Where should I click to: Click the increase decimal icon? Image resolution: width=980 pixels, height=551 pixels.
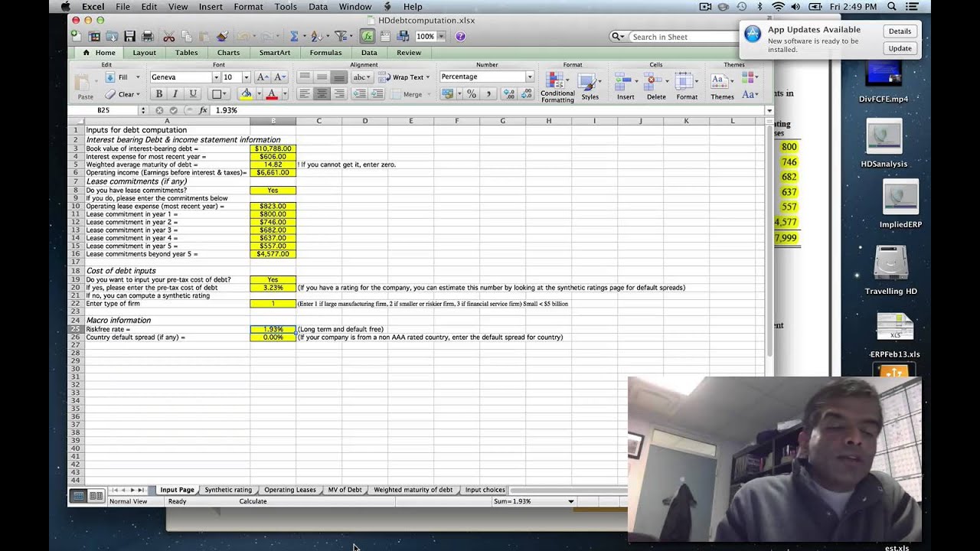509,93
